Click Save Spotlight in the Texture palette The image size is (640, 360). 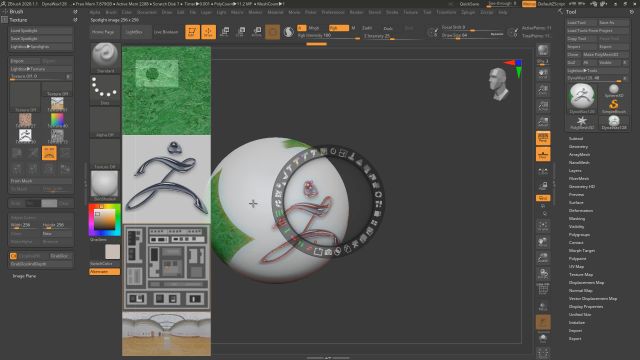(41, 38)
